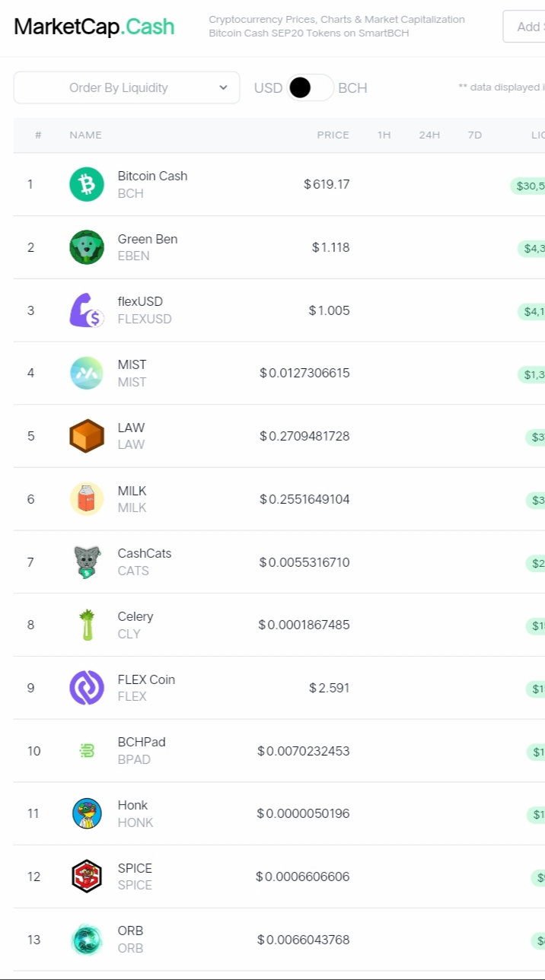Viewport: 545px width, 980px height.
Task: Sort by the NAME column header
Action: point(85,135)
